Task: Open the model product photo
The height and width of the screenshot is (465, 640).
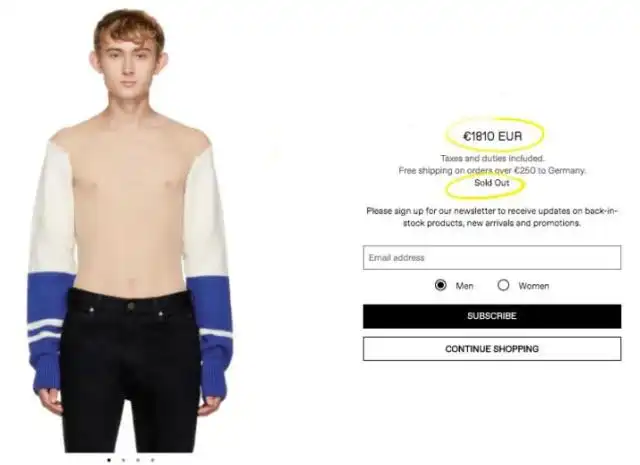Action: [x=130, y=231]
